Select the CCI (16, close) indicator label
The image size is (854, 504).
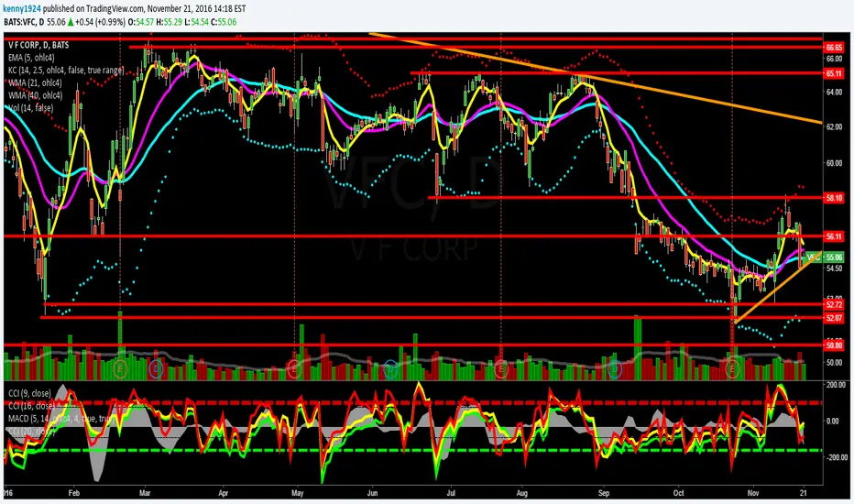click(x=31, y=406)
